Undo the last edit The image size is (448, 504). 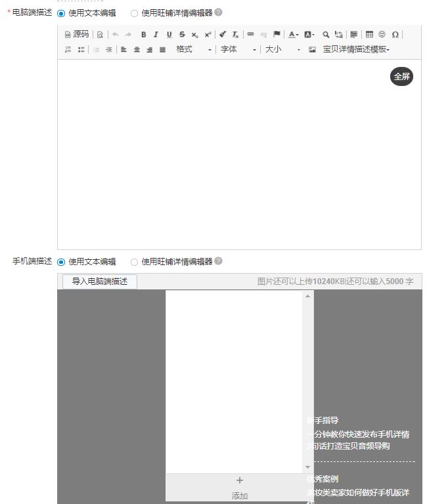(x=116, y=34)
